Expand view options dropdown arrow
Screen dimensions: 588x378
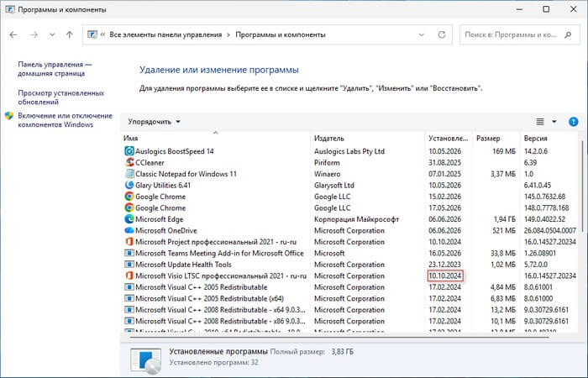554,122
